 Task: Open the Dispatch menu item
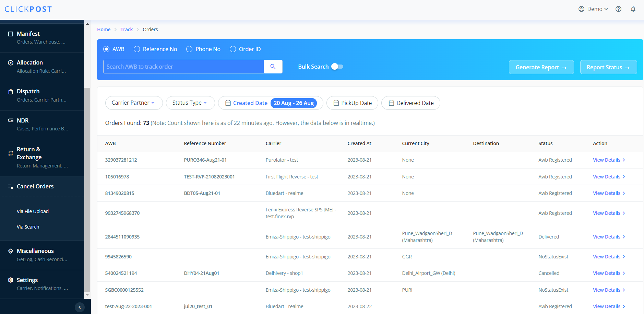42,96
